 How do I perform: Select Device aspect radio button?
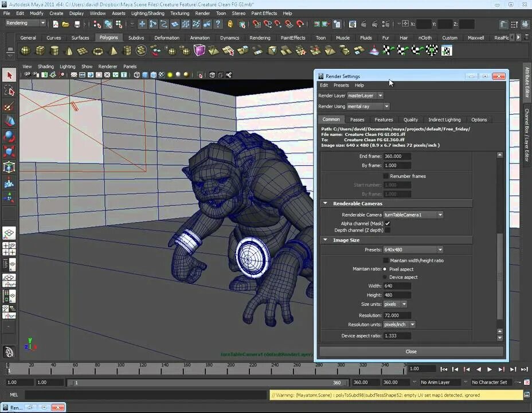coord(385,277)
